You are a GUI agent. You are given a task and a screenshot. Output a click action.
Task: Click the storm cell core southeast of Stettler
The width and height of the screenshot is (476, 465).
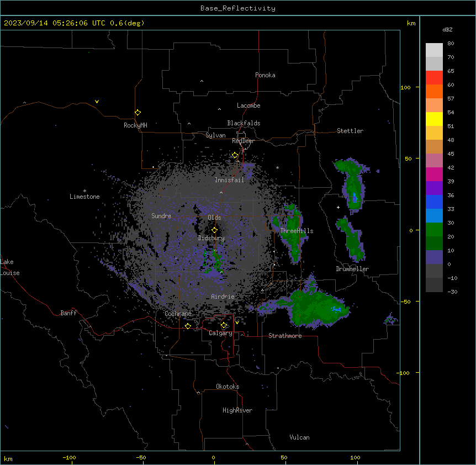(x=355, y=198)
